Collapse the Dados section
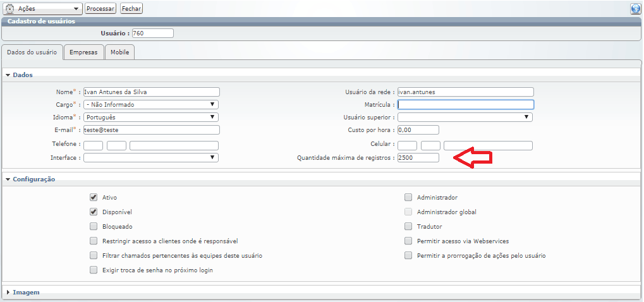644x302 pixels. pos(8,75)
